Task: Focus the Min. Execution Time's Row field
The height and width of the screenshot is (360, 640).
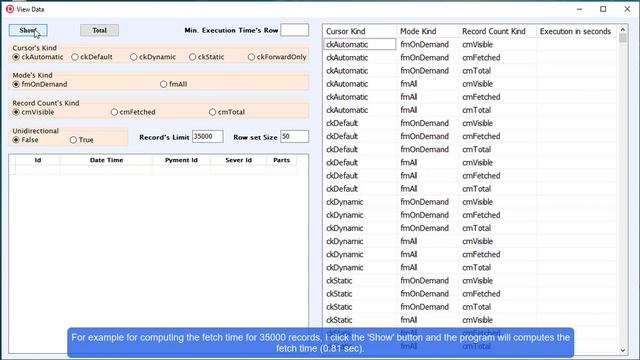Action: [x=294, y=30]
